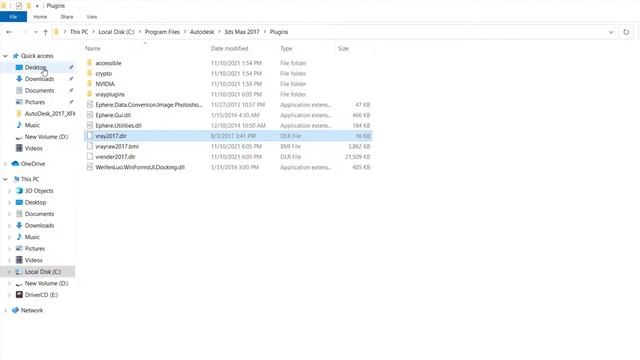Navigate to Autodesk breadcrumb
640x360 pixels.
click(202, 32)
